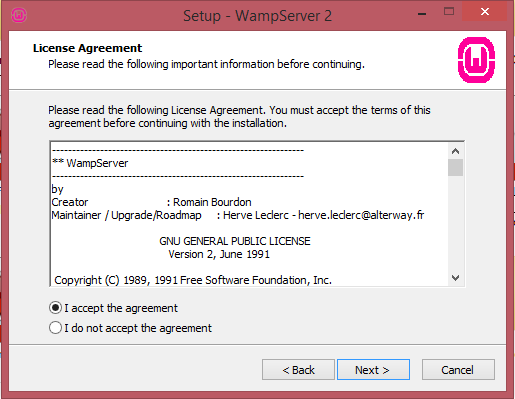Close the Setup - WampServer 2 window
This screenshot has height=399, width=515.
tap(485, 12)
